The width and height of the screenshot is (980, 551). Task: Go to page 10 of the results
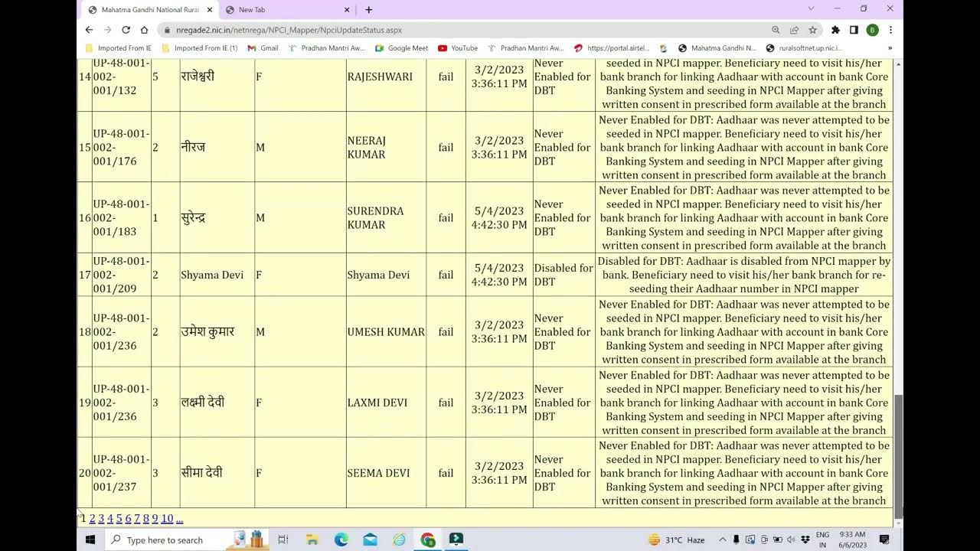167,519
